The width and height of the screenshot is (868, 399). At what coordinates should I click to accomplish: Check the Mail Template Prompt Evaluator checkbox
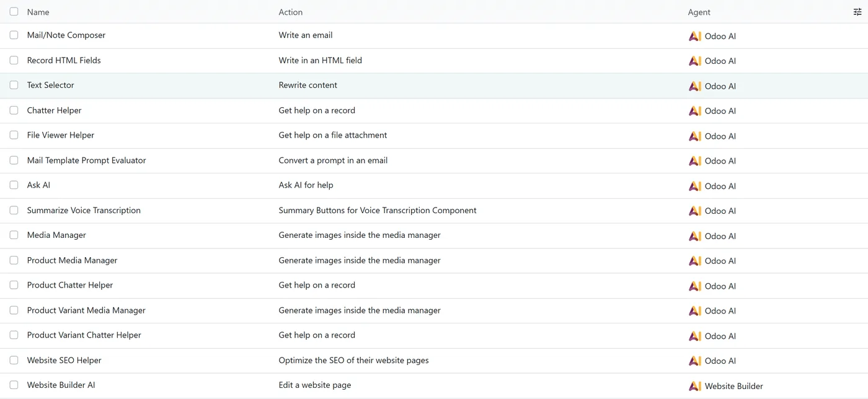[x=14, y=160]
